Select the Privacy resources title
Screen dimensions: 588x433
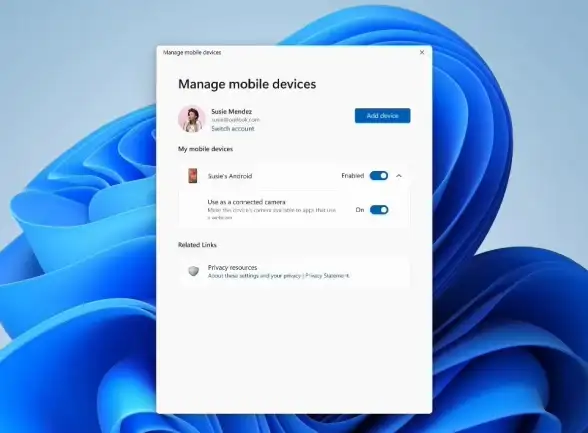pyautogui.click(x=232, y=267)
